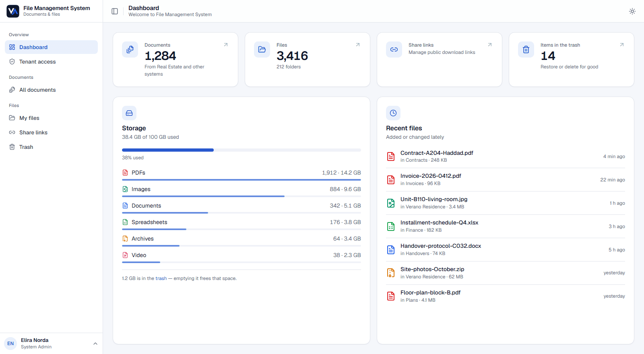Click the Documents card stacked-pages icon

pyautogui.click(x=130, y=49)
